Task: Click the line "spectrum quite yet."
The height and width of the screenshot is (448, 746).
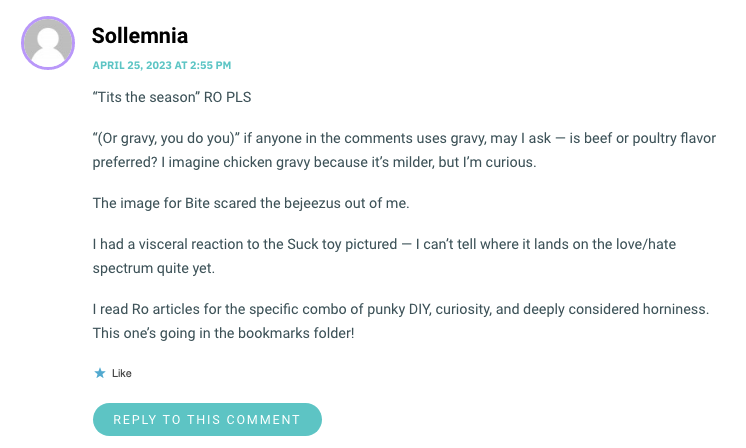Action: tap(154, 268)
